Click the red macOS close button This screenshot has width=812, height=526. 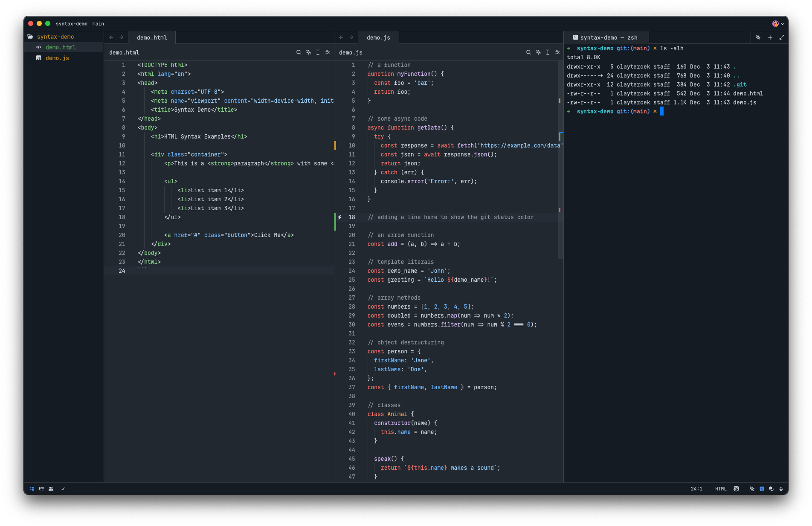coord(31,24)
